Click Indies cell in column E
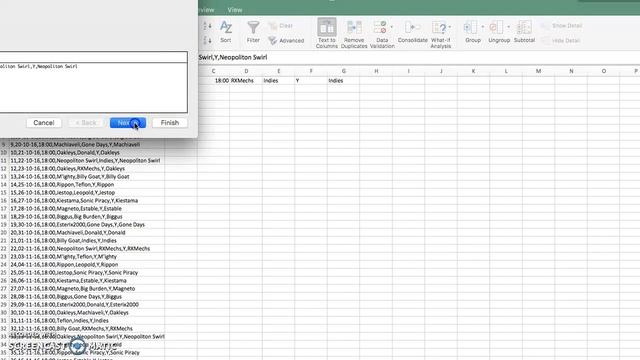 pos(278,81)
